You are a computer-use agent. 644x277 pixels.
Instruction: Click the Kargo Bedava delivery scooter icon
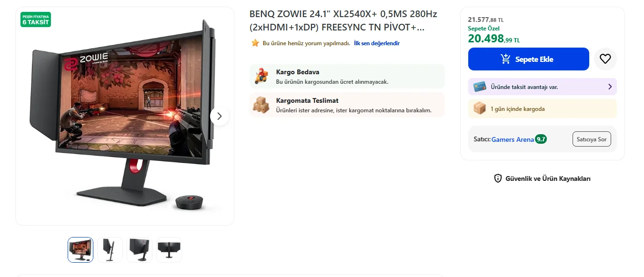pos(261,76)
